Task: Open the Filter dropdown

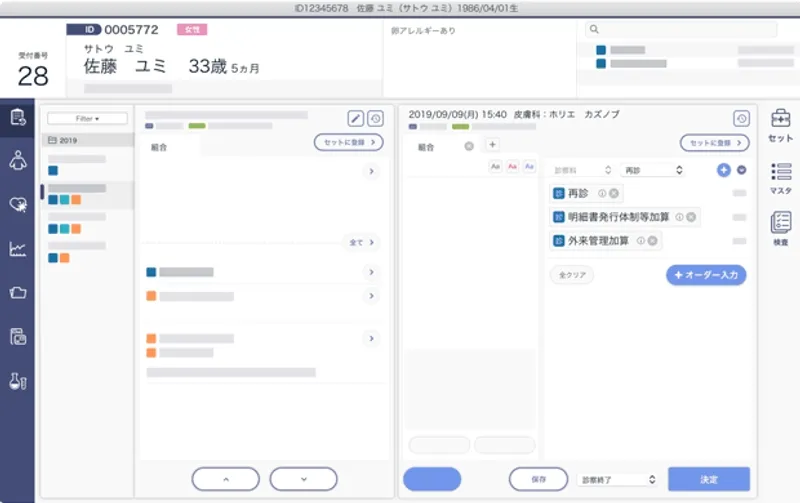Action: pyautogui.click(x=87, y=118)
